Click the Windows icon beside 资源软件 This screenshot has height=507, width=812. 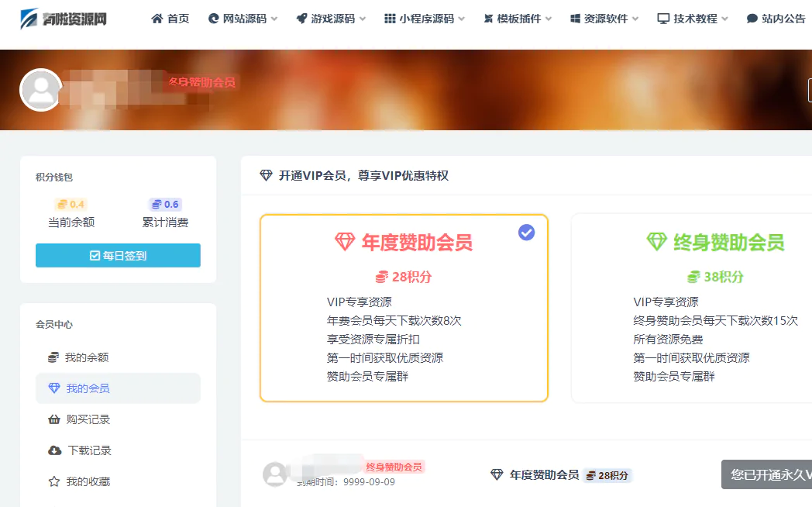(x=575, y=19)
